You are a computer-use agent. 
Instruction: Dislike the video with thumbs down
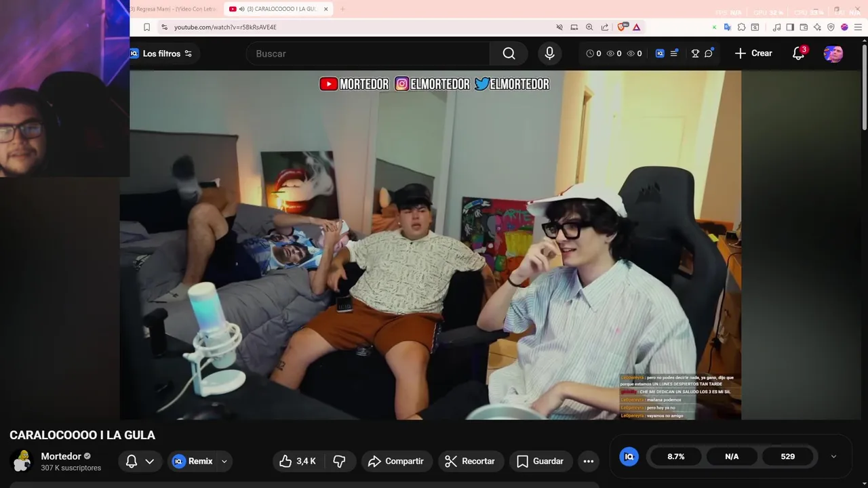pyautogui.click(x=340, y=461)
